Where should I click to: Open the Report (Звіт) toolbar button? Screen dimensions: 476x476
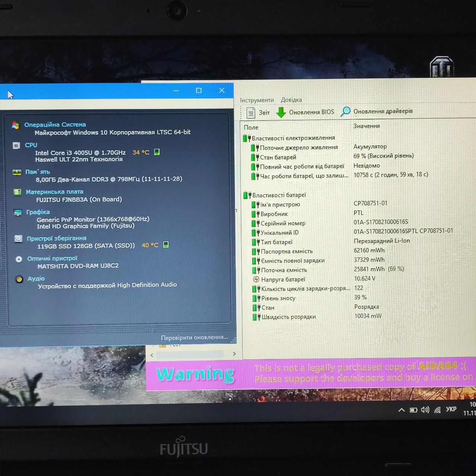click(x=258, y=112)
